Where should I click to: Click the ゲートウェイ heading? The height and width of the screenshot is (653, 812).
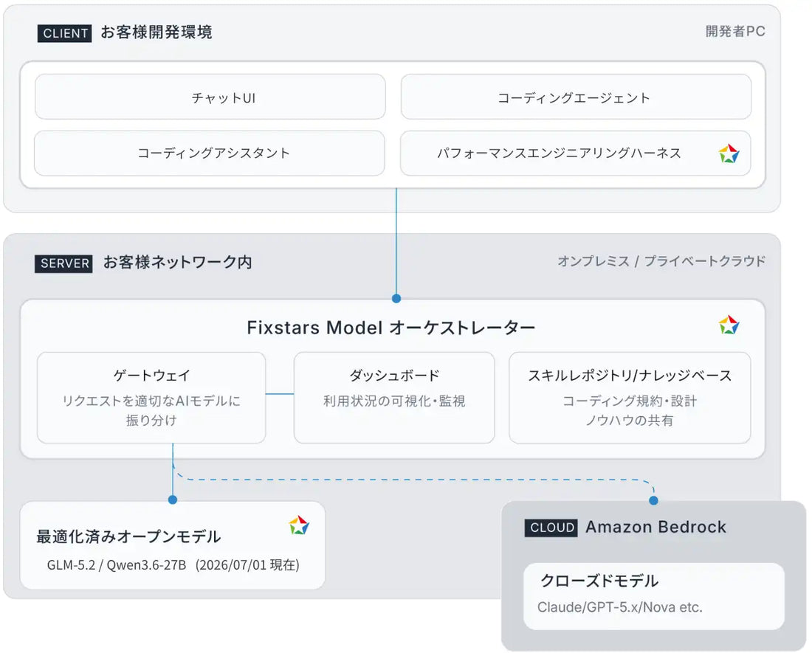point(152,375)
